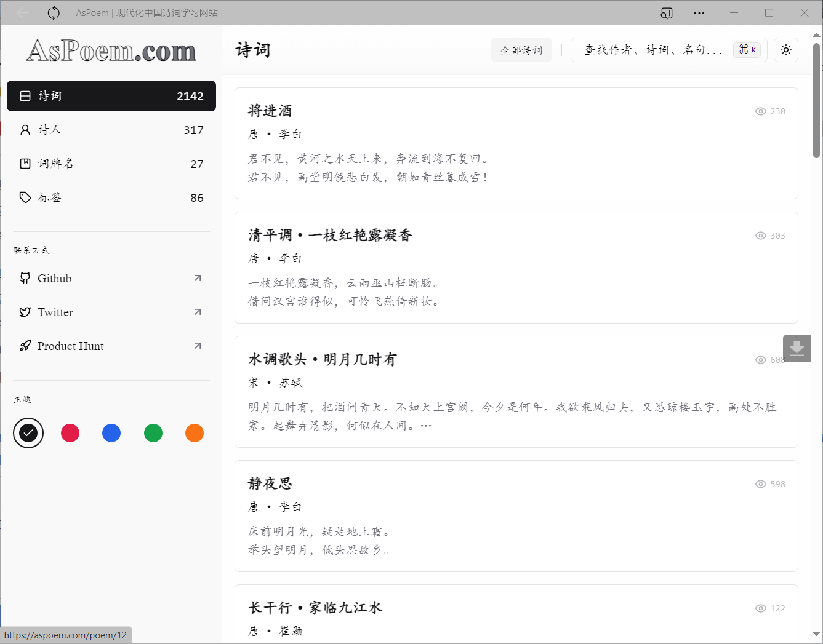The width and height of the screenshot is (823, 644).
Task: Choose the red theme color
Action: [70, 433]
